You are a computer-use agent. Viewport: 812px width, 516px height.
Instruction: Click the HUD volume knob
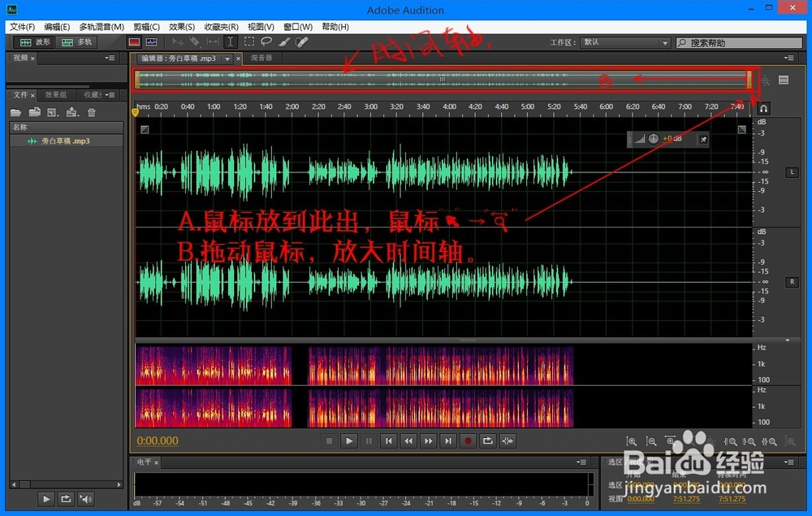[654, 139]
